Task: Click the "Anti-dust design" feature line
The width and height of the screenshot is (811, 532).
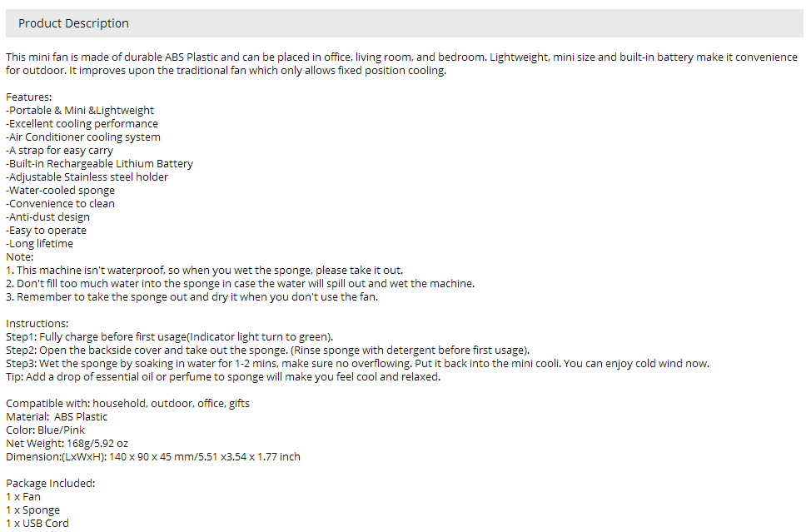Action: coord(47,217)
